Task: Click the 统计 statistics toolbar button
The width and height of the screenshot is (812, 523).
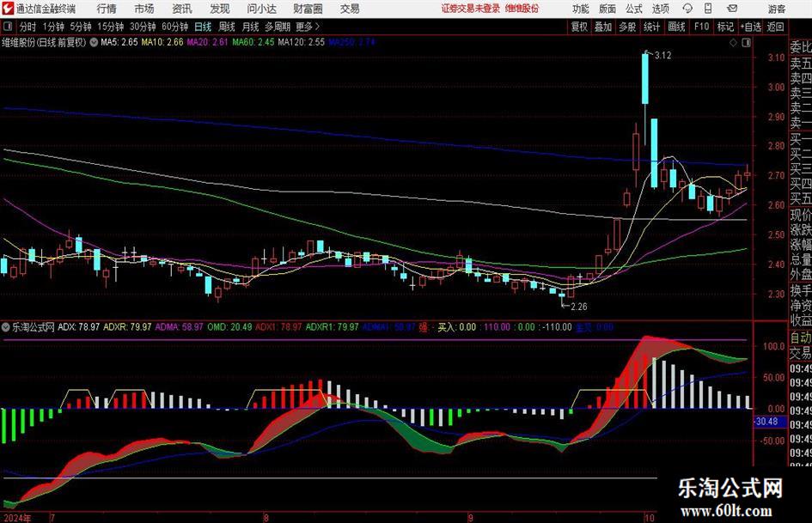Action: pyautogui.click(x=651, y=27)
